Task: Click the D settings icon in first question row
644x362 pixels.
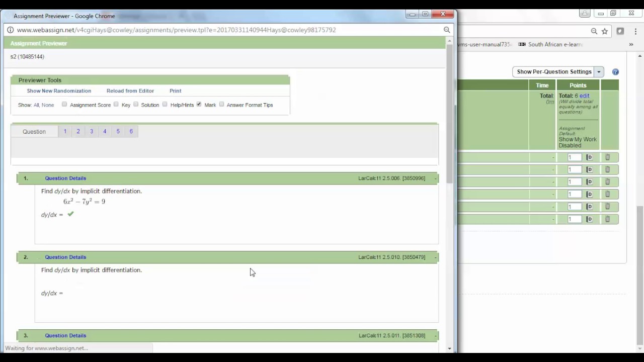Action: point(589,157)
